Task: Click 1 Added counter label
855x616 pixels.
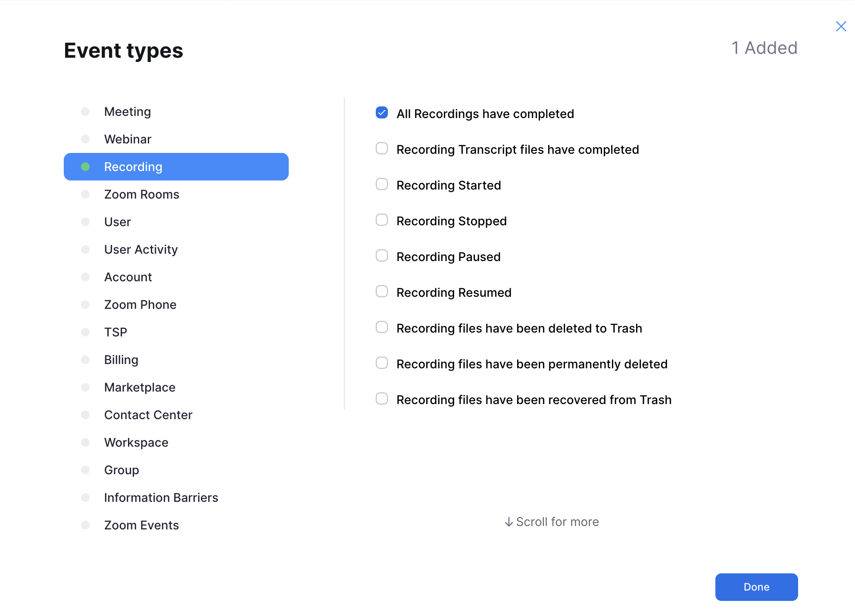Action: 764,48
